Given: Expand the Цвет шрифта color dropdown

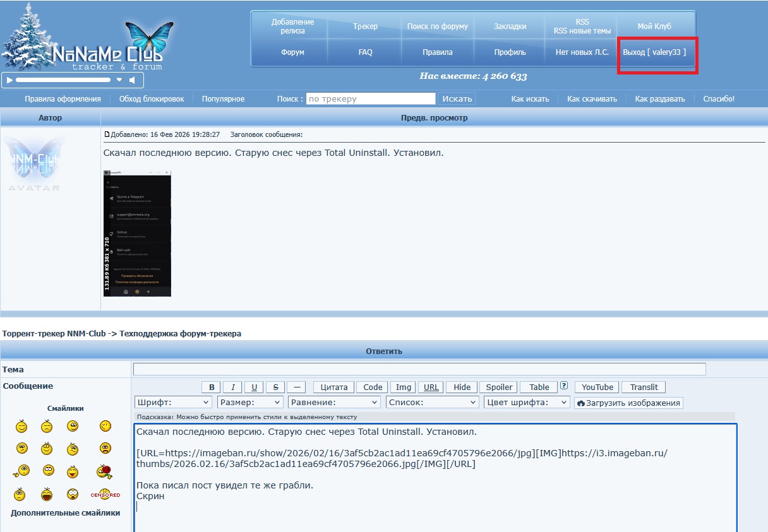Looking at the screenshot, I should pos(527,403).
